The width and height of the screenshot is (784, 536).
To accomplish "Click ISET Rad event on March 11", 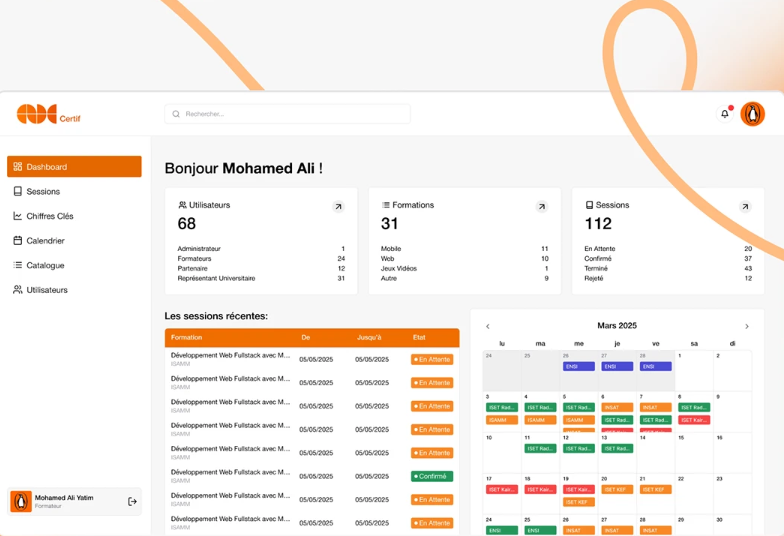I will click(540, 448).
